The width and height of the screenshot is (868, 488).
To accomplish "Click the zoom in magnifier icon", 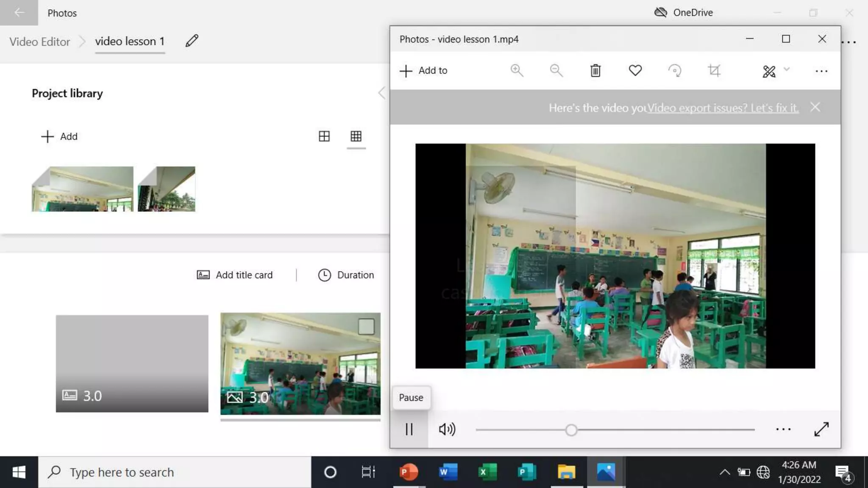I will (517, 70).
